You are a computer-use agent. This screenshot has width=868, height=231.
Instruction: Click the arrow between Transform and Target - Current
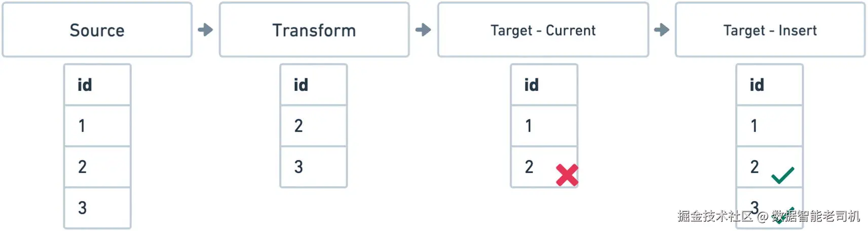pyautogui.click(x=423, y=30)
